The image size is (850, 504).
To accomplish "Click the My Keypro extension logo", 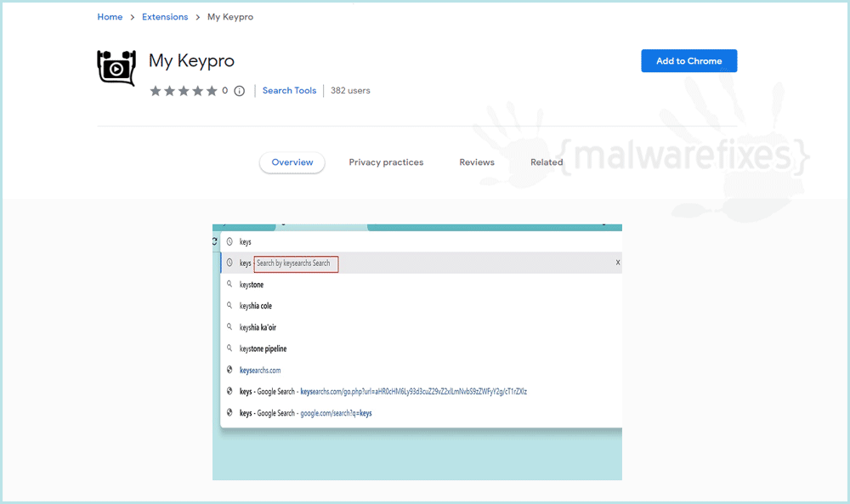I will [116, 68].
